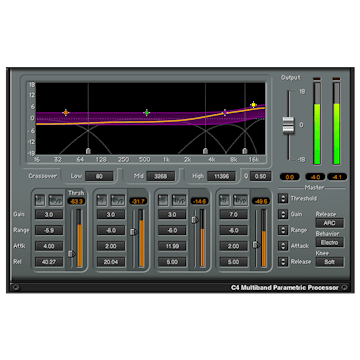
Task: Select the purple high-mid band marker
Action: (x=225, y=112)
